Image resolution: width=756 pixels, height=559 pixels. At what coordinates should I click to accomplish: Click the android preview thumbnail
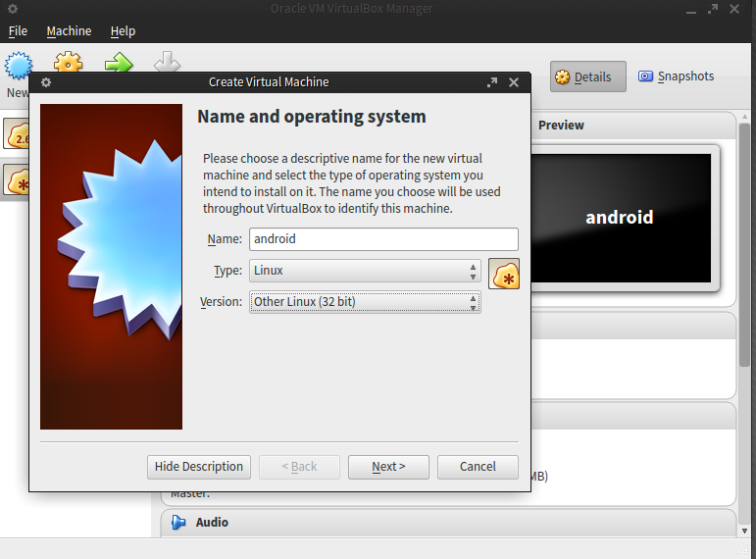(x=621, y=218)
